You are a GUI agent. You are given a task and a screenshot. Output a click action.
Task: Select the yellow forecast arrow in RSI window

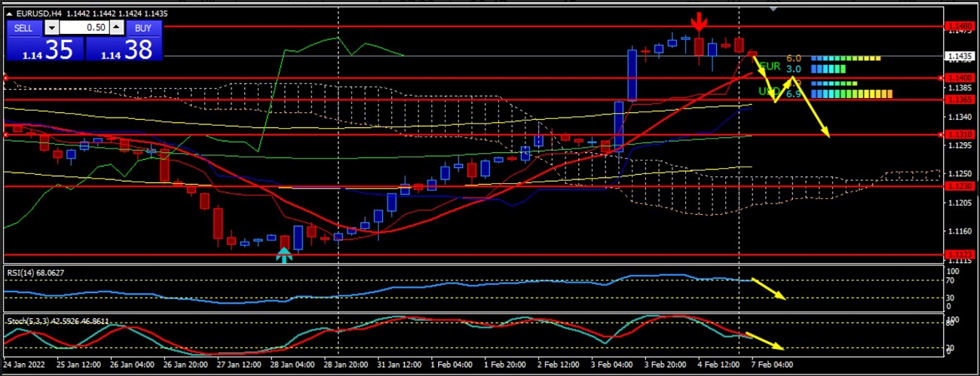point(769,289)
